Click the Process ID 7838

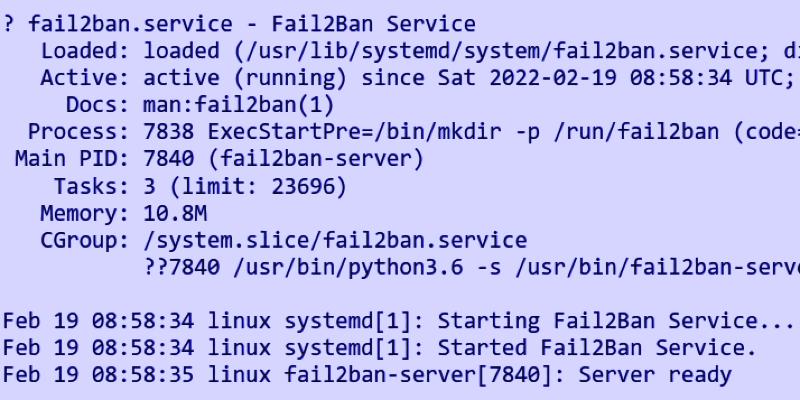[168, 132]
